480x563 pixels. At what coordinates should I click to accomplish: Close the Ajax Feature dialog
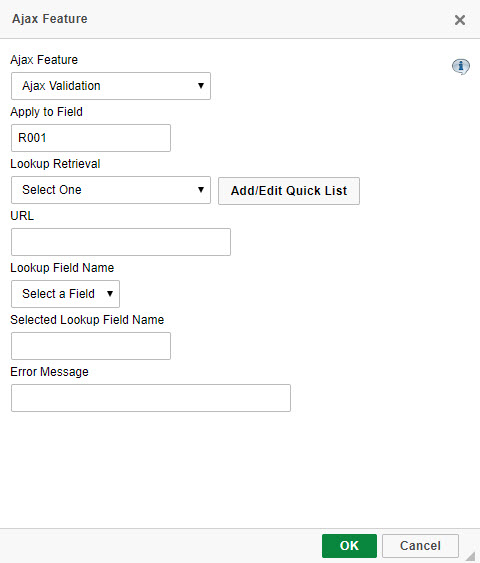[460, 20]
